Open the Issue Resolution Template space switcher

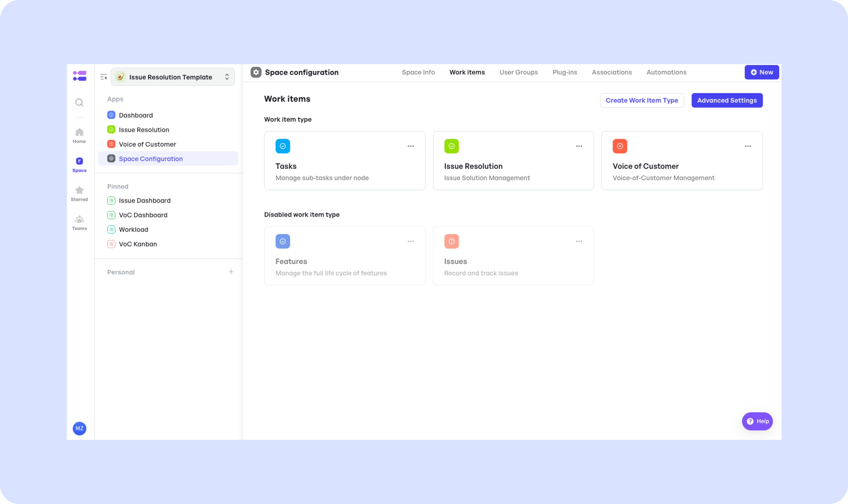(173, 77)
